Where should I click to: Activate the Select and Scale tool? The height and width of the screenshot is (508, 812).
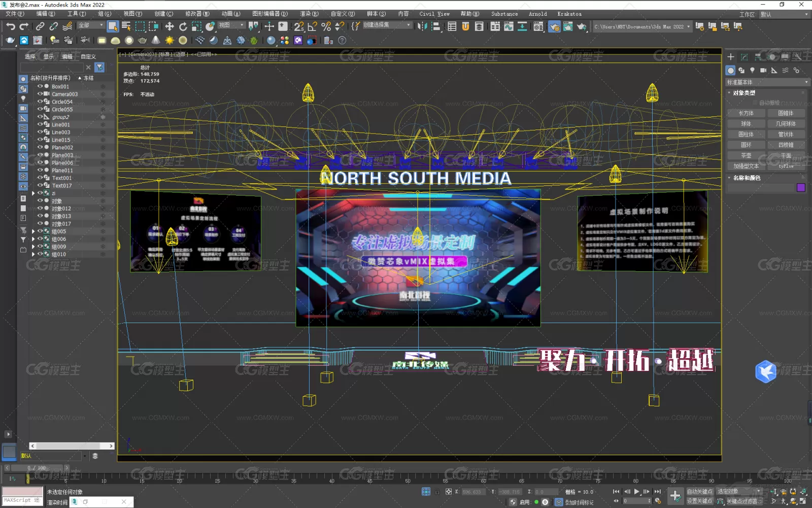pos(196,26)
